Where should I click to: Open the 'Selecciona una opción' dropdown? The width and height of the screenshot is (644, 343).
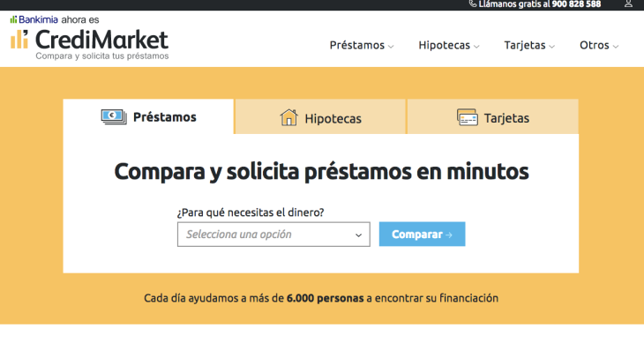[273, 235]
